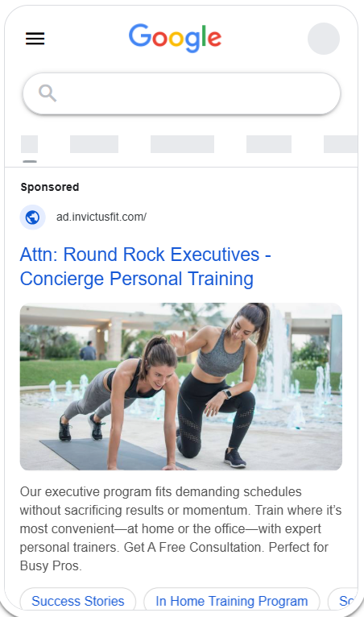Click the ad description paragraph text

pos(180,528)
